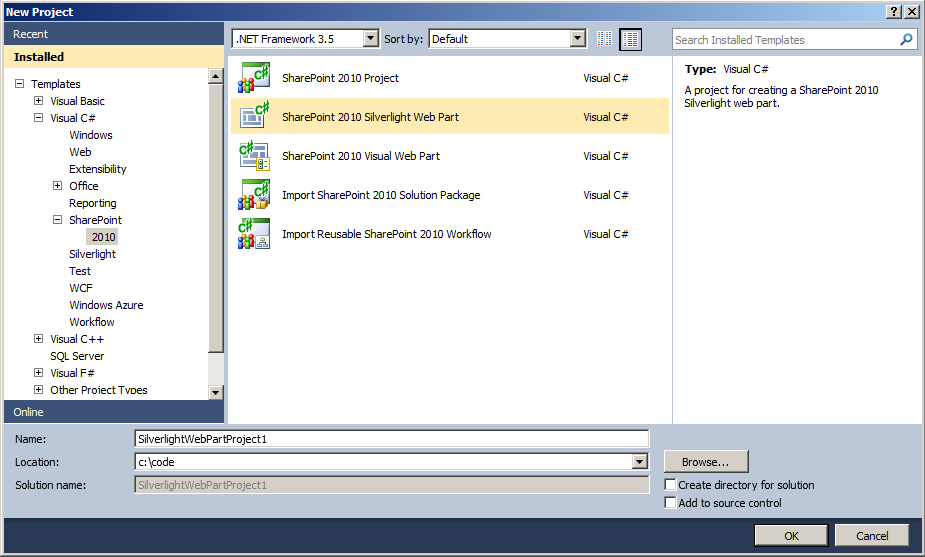Screen dimensions: 925x557
Task: Open the Sort by dropdown
Action: click(578, 39)
